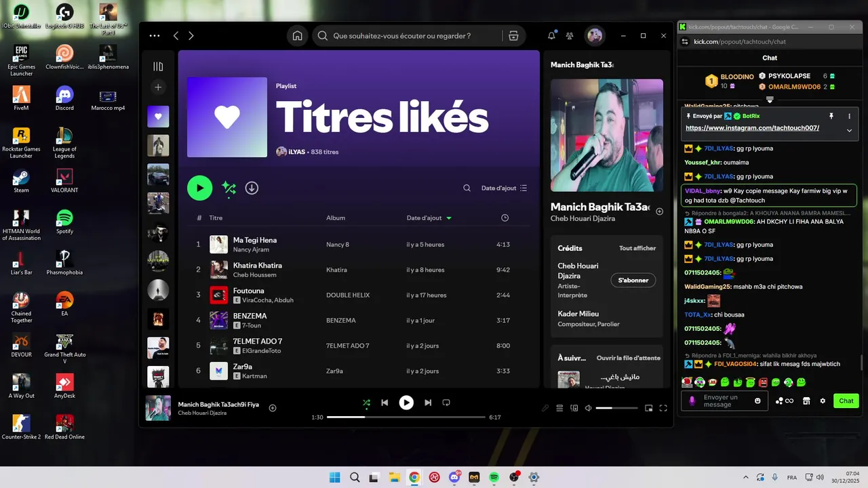Open the Foutouna track thumbnail
Screen dimensions: 868x488
pos(218,295)
